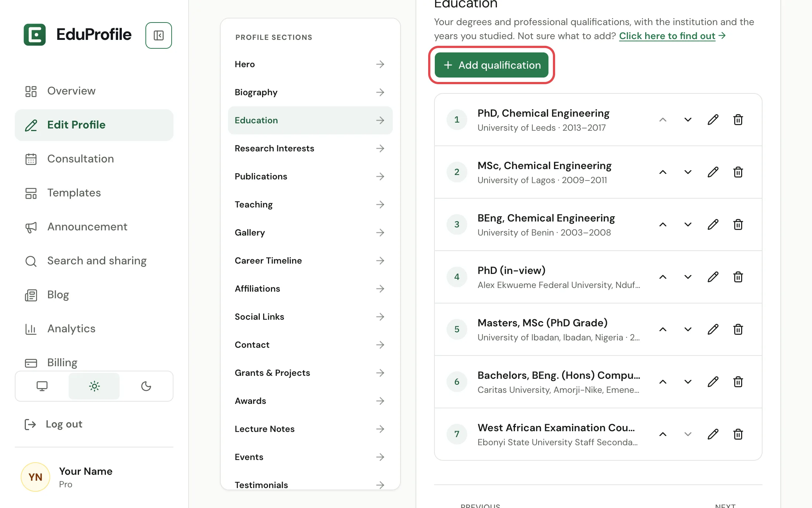Edit the Bachelors, BEng. (Hons) entry
Viewport: 812px width, 508px height.
coord(713,382)
